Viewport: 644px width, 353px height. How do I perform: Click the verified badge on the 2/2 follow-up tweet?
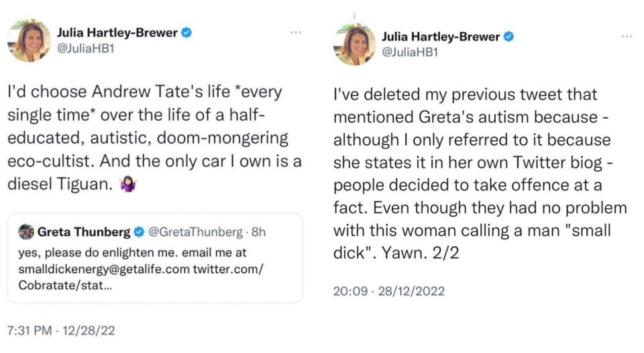(x=509, y=37)
